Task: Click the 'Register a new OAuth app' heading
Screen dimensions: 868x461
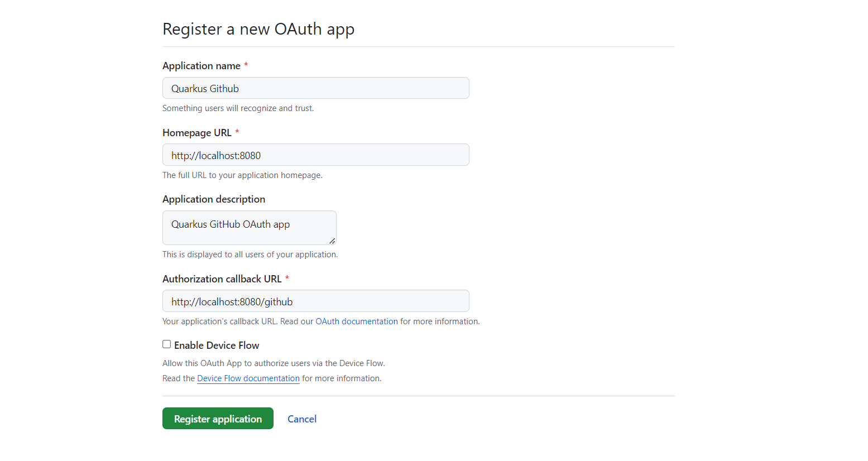Action: tap(258, 29)
